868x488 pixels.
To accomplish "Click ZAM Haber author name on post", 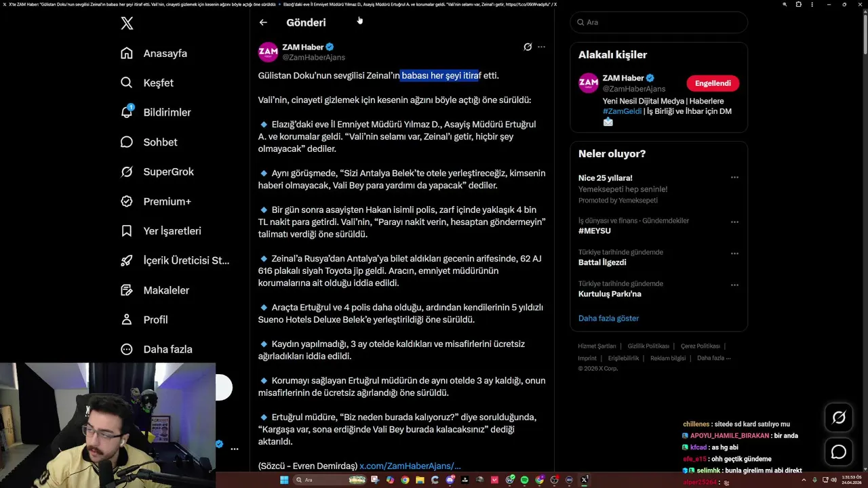I will (x=303, y=47).
